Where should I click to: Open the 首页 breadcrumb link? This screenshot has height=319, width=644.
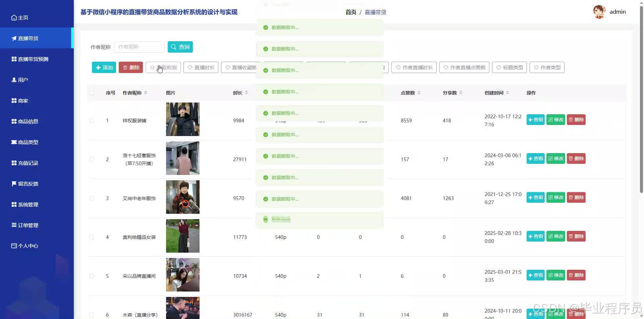click(351, 12)
